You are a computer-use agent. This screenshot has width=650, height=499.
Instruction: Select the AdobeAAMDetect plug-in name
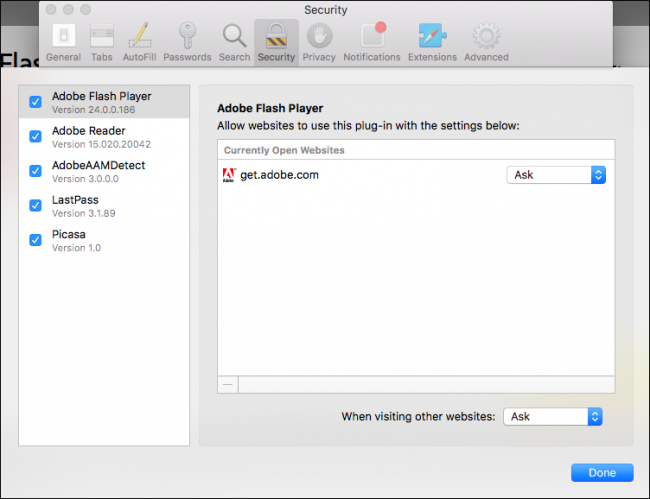(98, 165)
